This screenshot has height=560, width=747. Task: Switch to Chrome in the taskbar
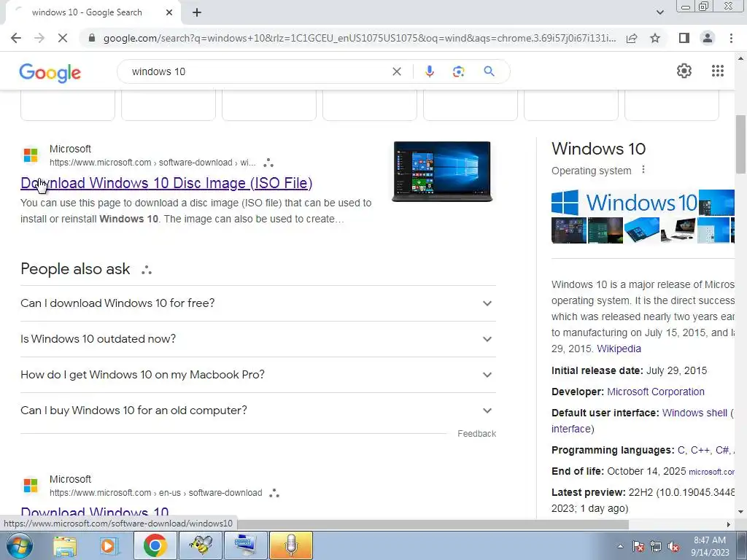tap(155, 545)
